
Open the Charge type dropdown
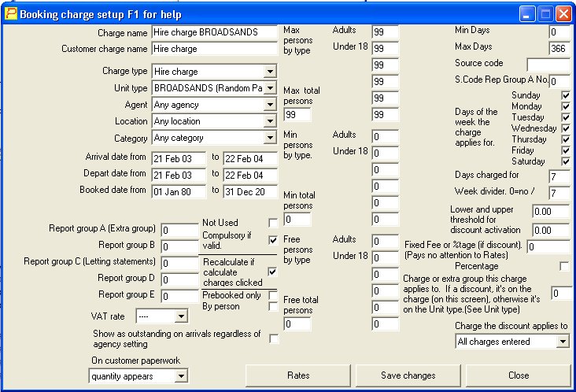(x=270, y=72)
